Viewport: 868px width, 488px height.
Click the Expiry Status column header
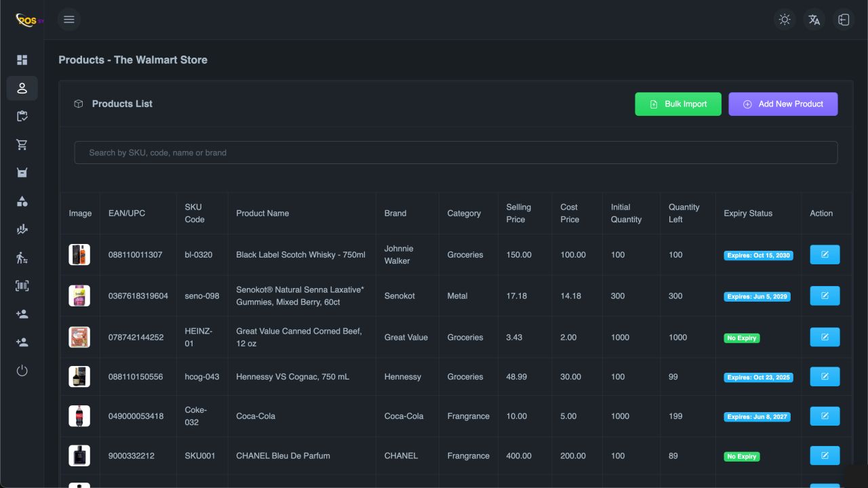pyautogui.click(x=748, y=213)
